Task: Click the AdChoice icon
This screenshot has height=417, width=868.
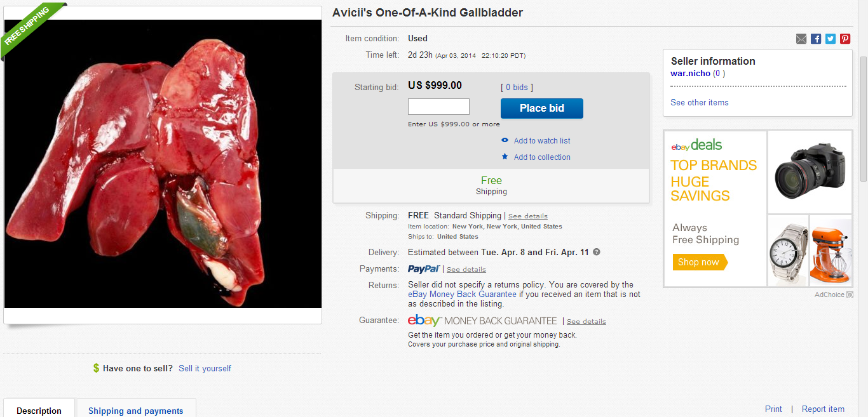Action: pos(850,295)
